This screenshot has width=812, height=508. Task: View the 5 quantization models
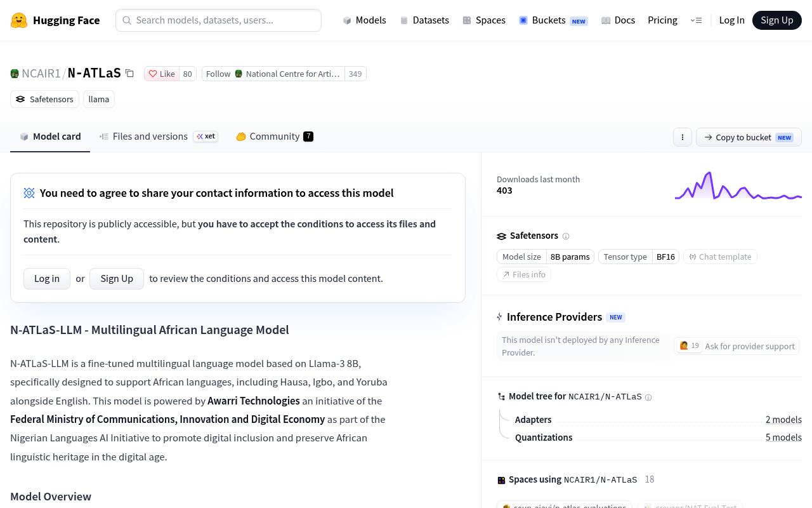tap(783, 438)
